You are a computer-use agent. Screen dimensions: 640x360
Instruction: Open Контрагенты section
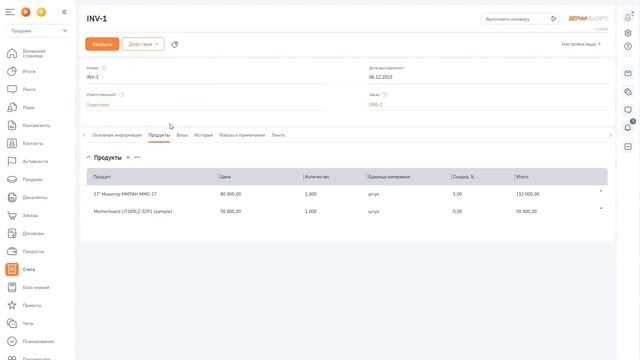click(x=36, y=125)
